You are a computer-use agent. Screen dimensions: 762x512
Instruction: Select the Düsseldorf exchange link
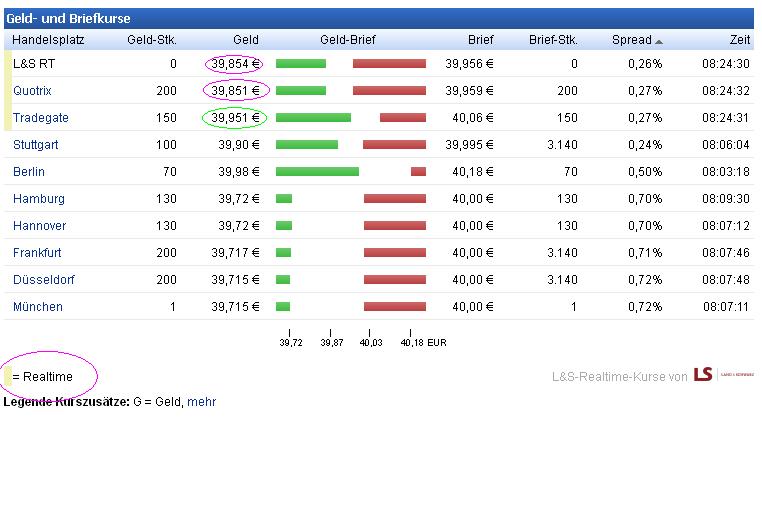point(44,280)
